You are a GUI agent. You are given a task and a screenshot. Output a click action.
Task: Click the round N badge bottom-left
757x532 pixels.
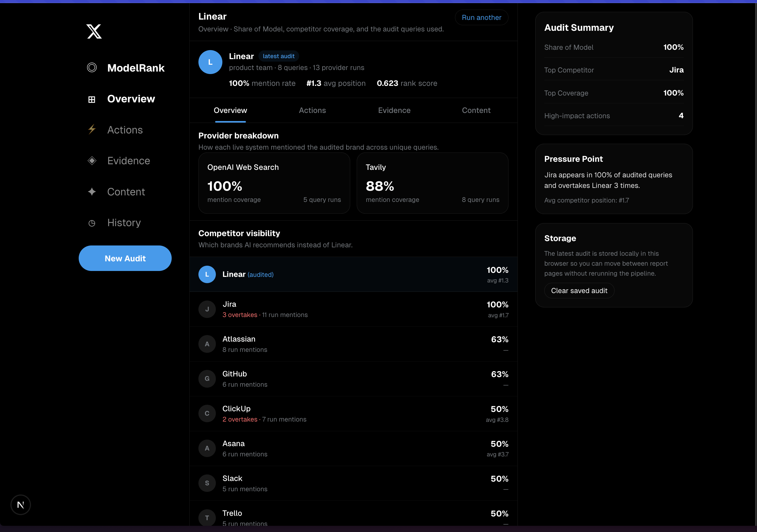[x=21, y=504]
